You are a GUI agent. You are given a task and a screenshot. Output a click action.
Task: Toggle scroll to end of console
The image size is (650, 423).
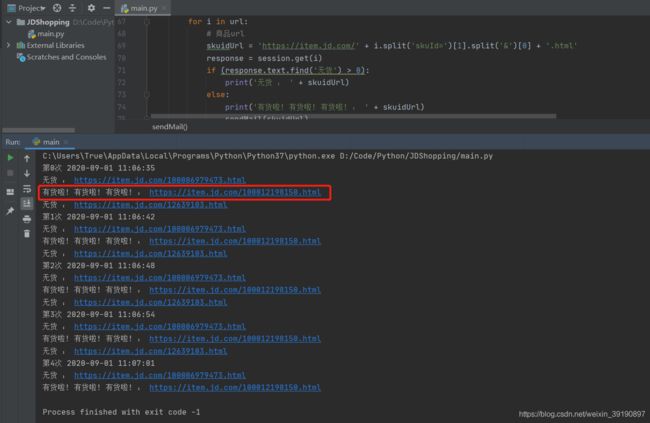(x=27, y=203)
